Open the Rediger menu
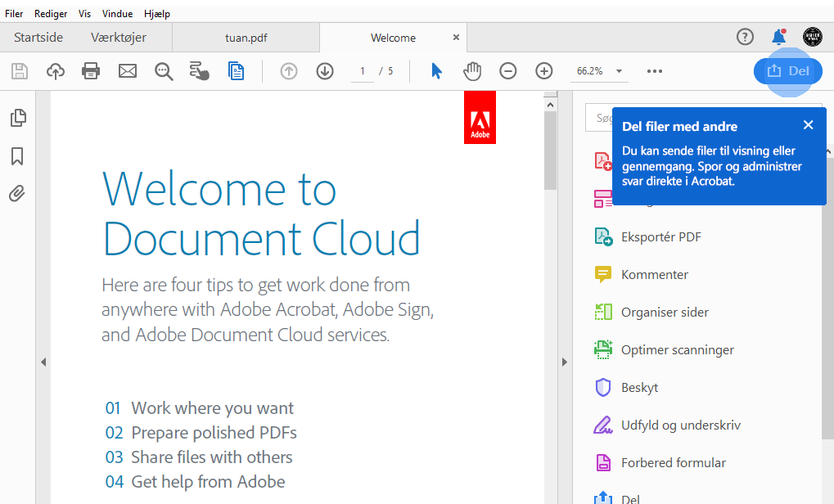The image size is (834, 504). click(51, 13)
